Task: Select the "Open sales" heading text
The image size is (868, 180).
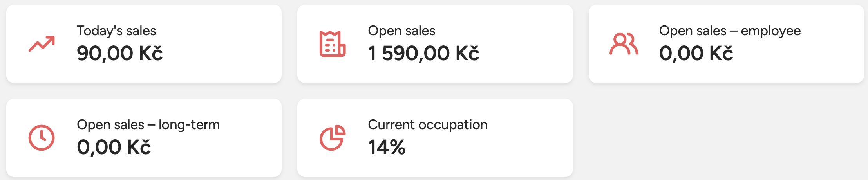Action: [401, 31]
